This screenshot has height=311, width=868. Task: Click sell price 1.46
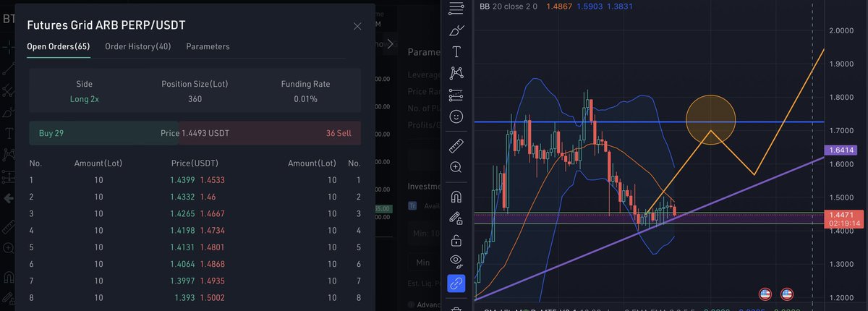206,197
